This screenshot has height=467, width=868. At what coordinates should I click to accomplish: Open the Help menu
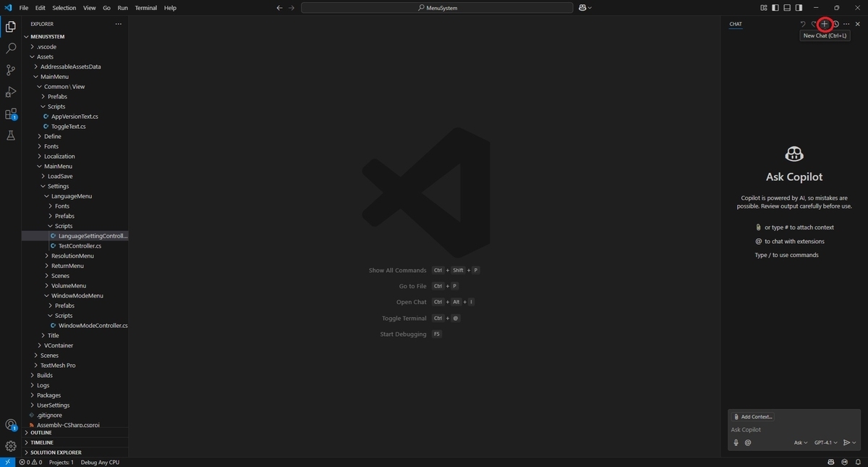[170, 8]
